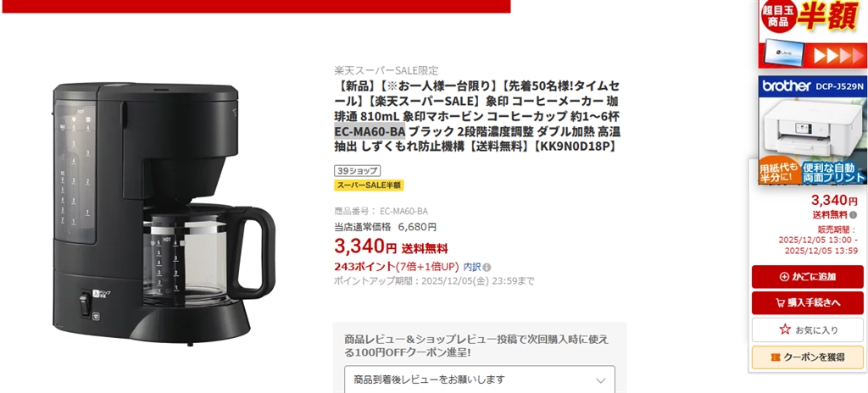
Task: Click the info icon next to sidebar 送料無料
Action: point(853,215)
